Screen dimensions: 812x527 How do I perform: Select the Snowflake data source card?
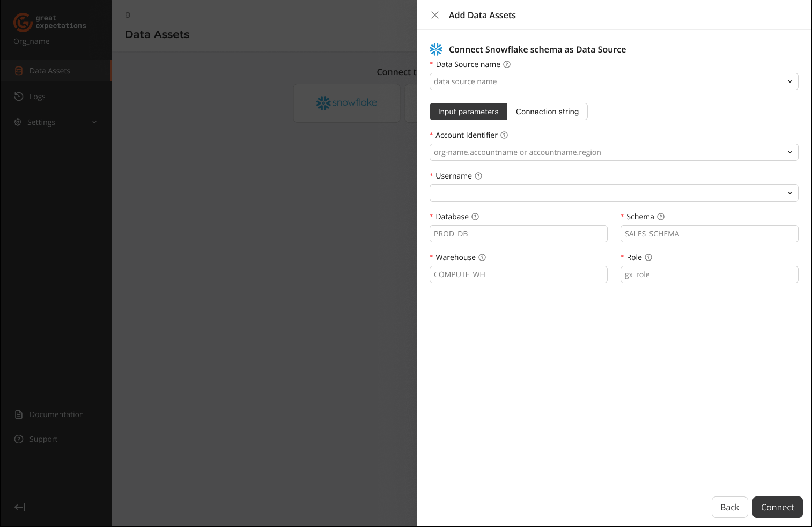(346, 103)
